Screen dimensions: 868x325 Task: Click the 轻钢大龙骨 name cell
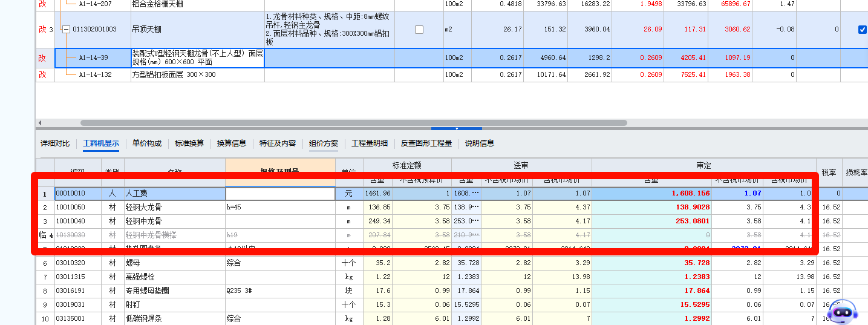174,207
